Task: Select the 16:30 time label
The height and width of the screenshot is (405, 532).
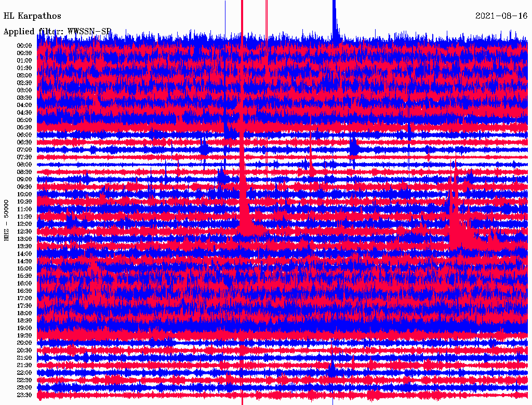Action: [24, 291]
